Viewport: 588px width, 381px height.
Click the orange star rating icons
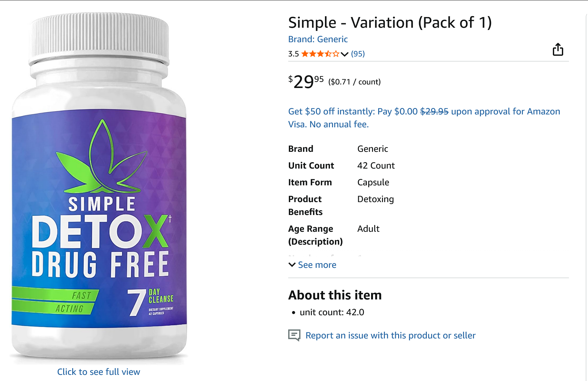[x=320, y=54]
